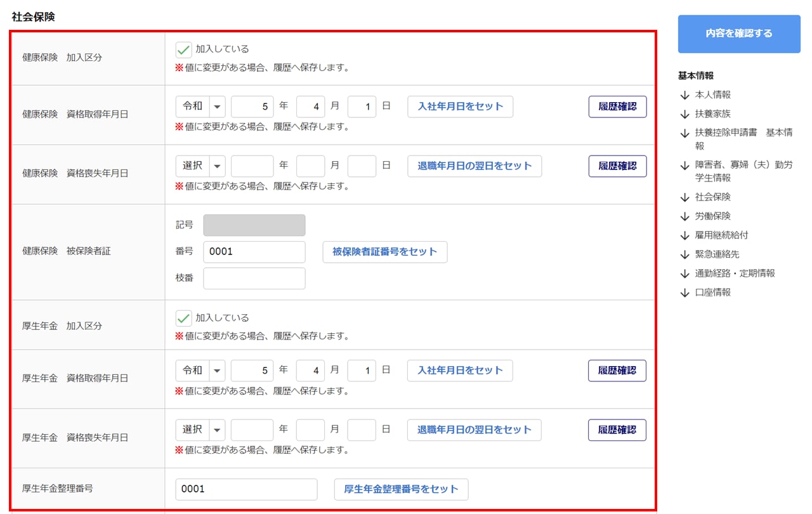
Task: Click empty day field of 健康保険 資格喪失年月日
Action: coord(362,166)
